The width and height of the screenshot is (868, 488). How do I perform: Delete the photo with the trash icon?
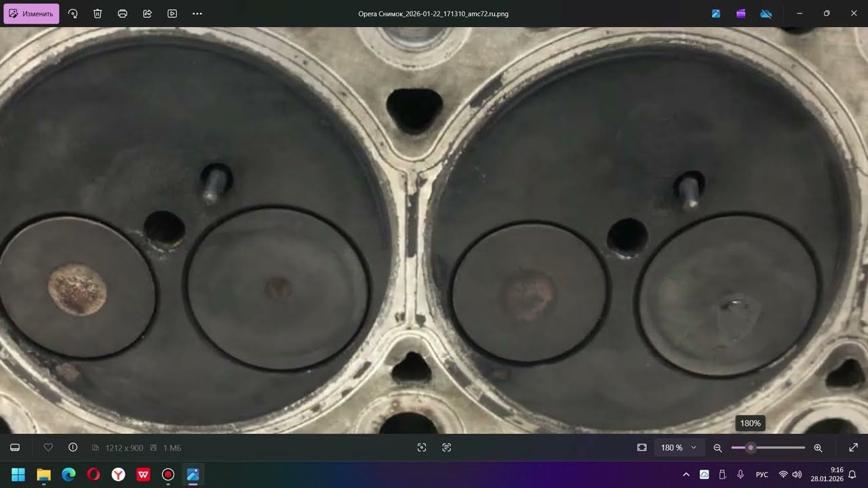tap(98, 14)
